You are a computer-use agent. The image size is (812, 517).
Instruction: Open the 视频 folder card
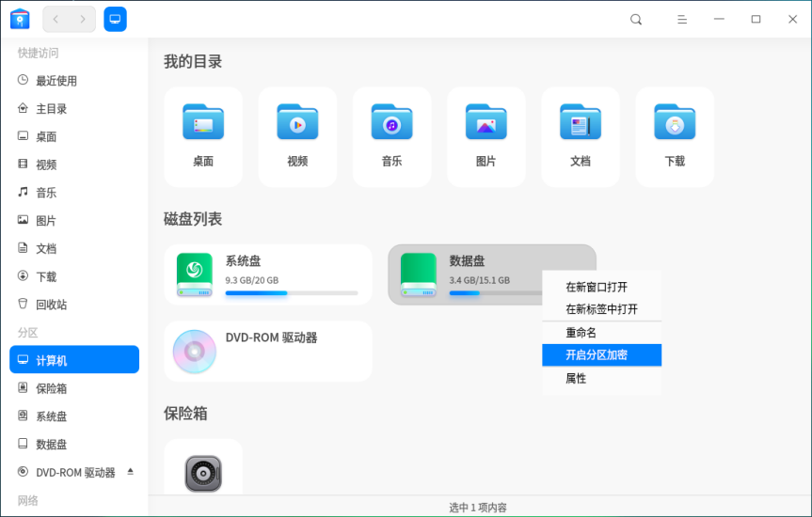pos(297,136)
